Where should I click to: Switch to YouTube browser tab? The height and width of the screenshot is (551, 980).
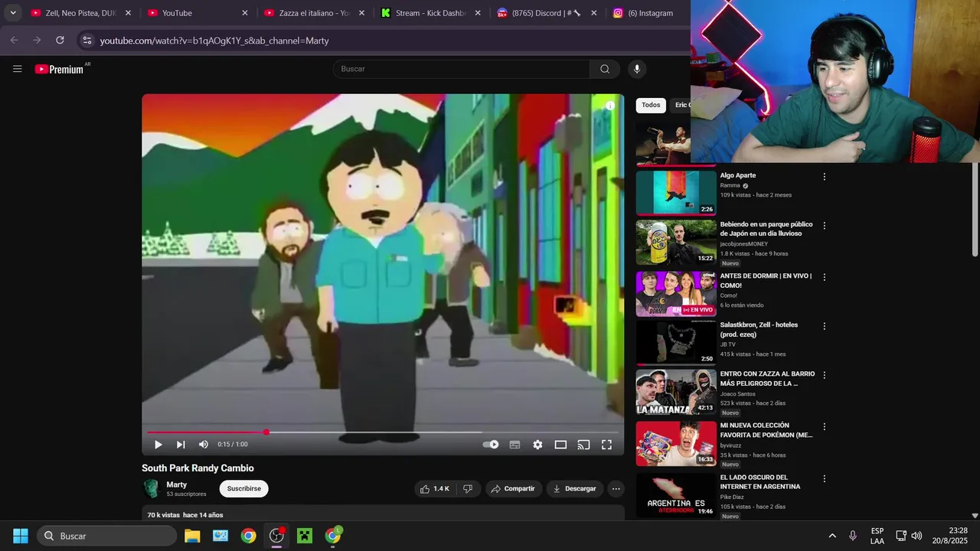pos(198,13)
